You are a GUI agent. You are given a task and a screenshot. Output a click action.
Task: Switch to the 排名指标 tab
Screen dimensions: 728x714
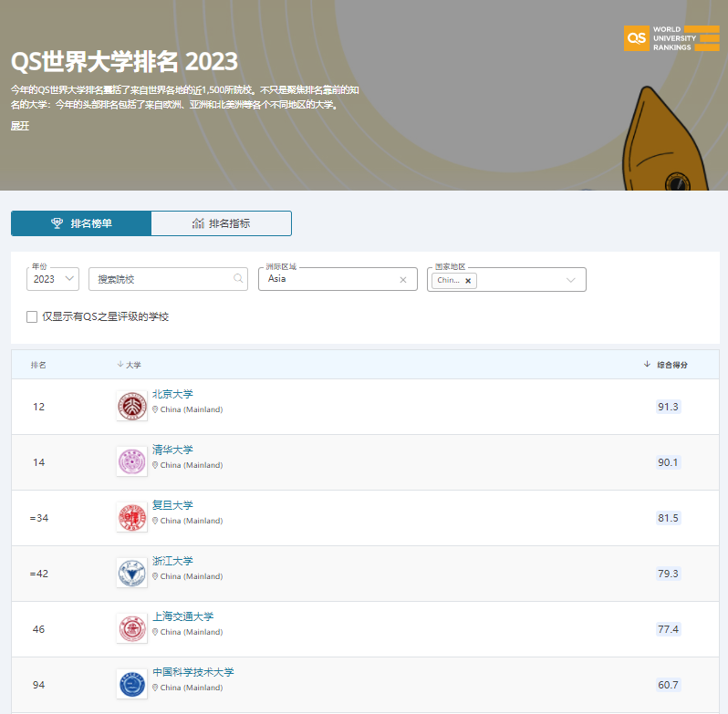coord(222,223)
